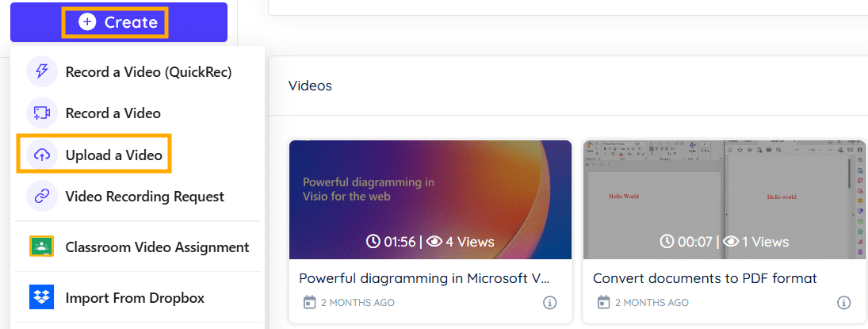
Task: Click 2 MONTHS AGO under Powerful diagramming
Action: tap(358, 303)
